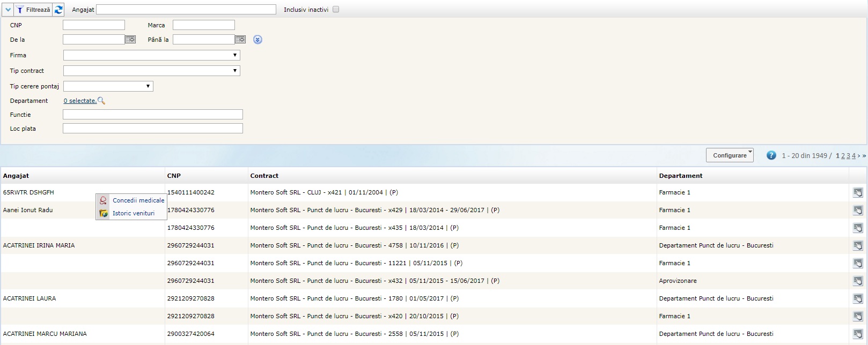Screen dimensions: 868x345
Task: Click the Filtrează button
Action: (x=33, y=10)
